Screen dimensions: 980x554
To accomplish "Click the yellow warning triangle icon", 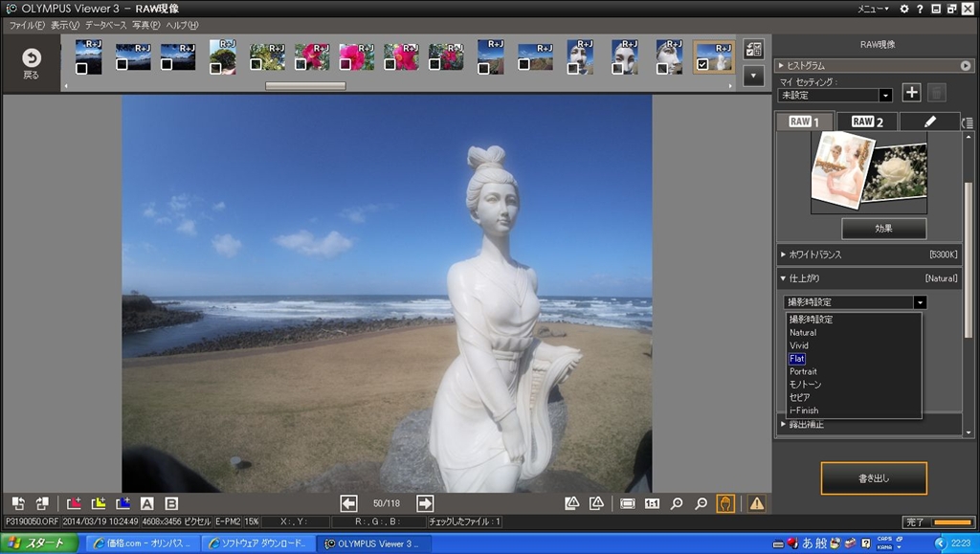I will coord(756,503).
